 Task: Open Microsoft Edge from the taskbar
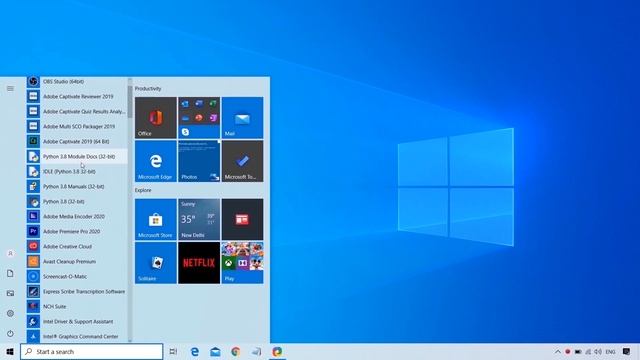(195, 351)
